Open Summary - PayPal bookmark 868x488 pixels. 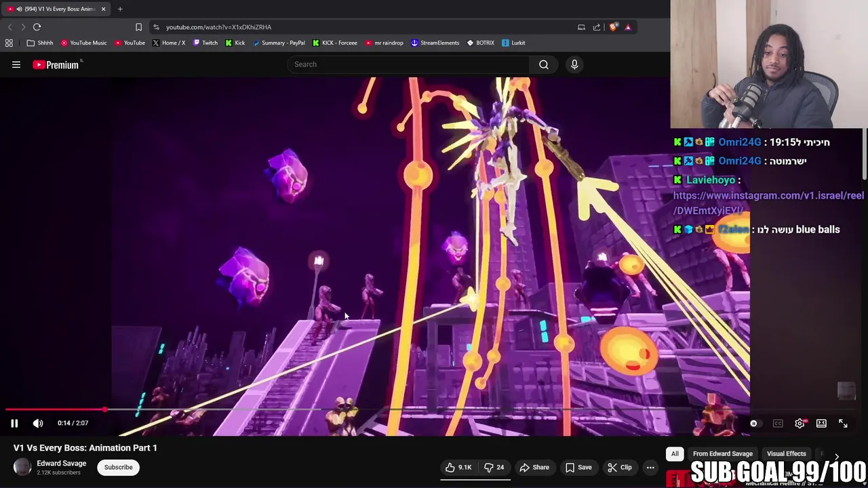click(279, 43)
